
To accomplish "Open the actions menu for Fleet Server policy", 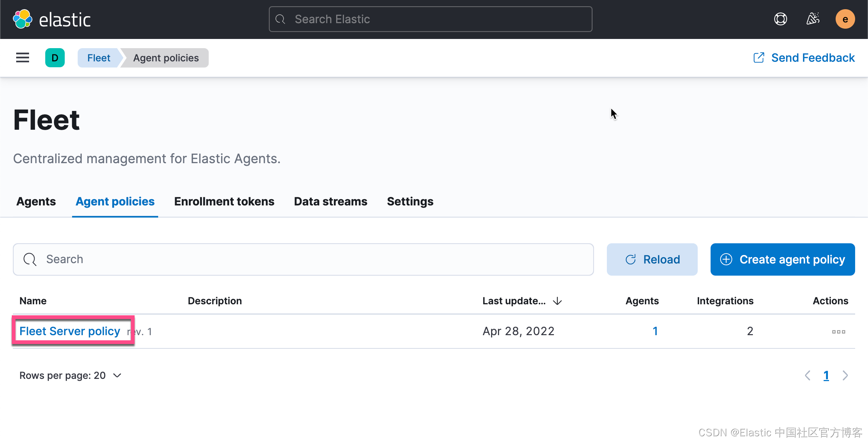I will 839,331.
